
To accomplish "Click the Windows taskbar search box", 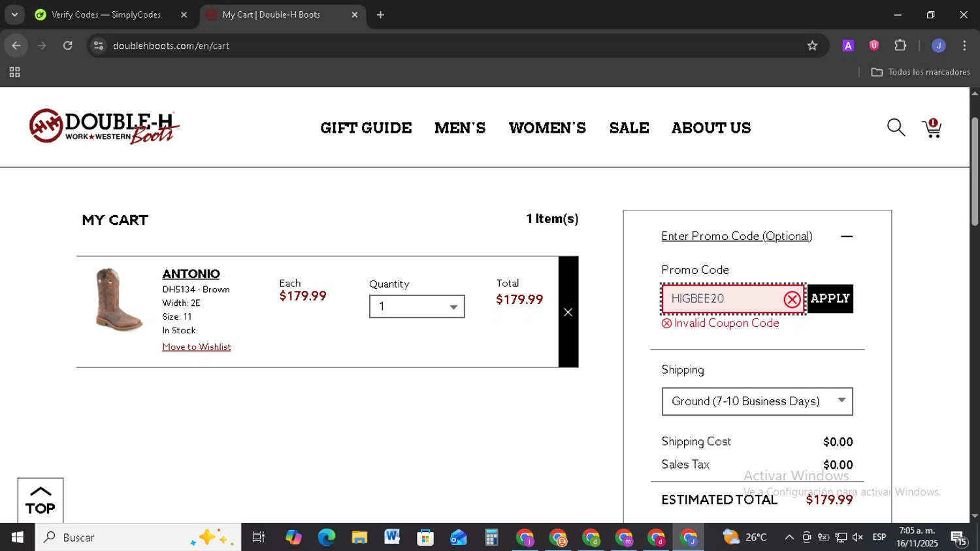I will coord(138,537).
